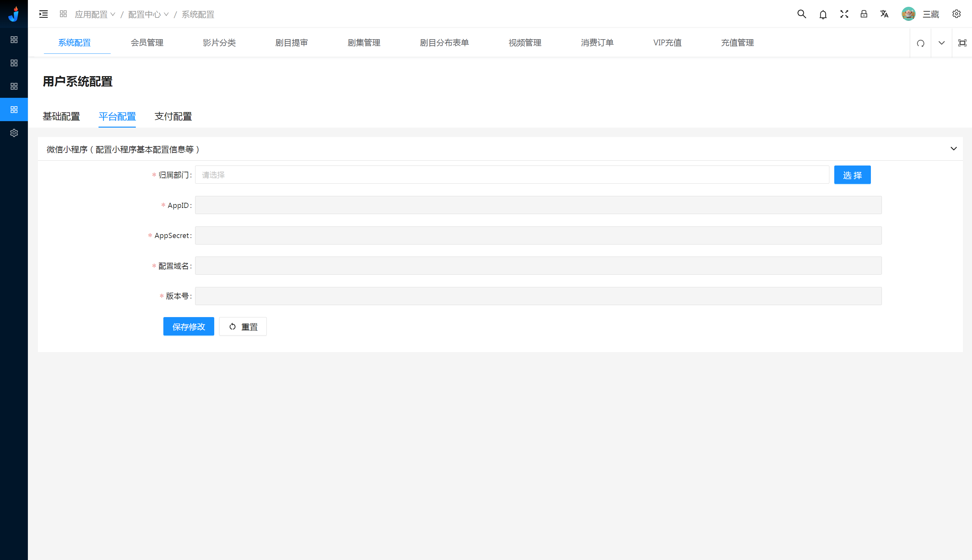The image size is (972, 560).
Task: Switch to the 支付配置 tab
Action: point(173,116)
